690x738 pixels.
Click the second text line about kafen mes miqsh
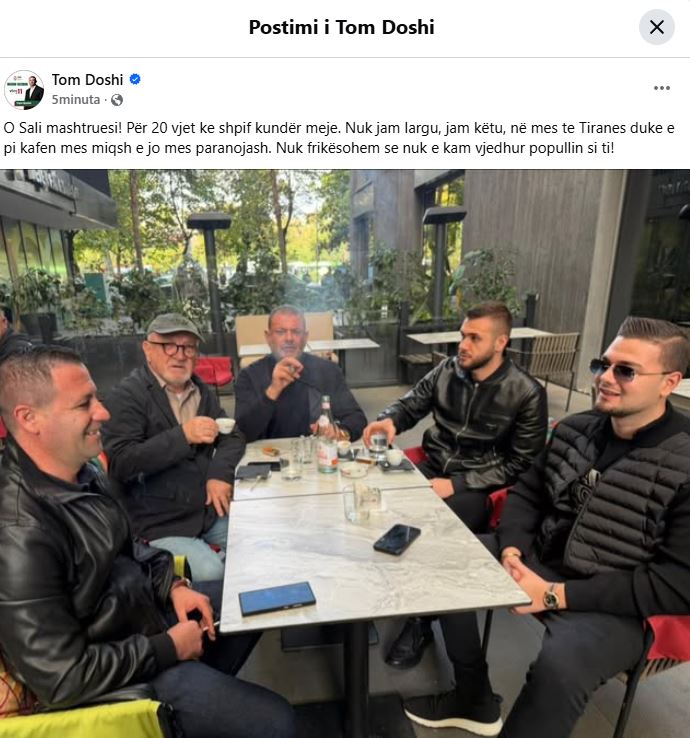pyautogui.click(x=309, y=148)
